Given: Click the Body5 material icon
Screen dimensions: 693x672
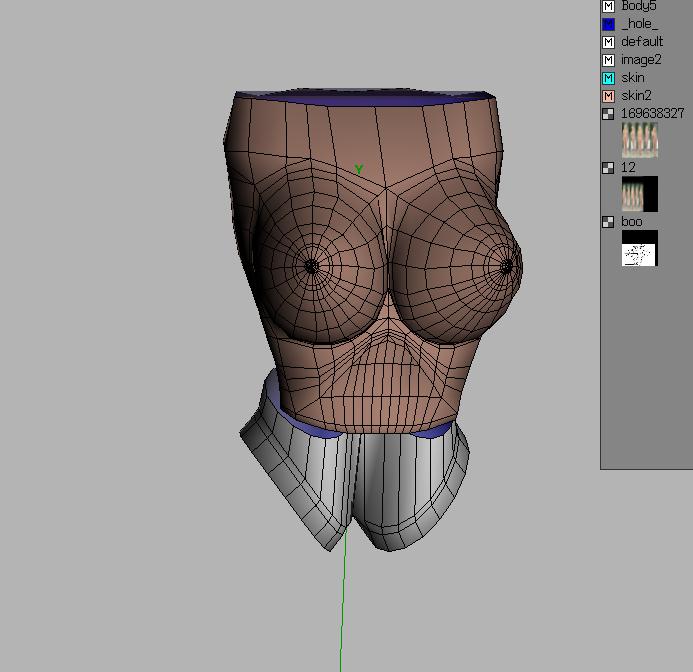Looking at the screenshot, I should point(608,6).
